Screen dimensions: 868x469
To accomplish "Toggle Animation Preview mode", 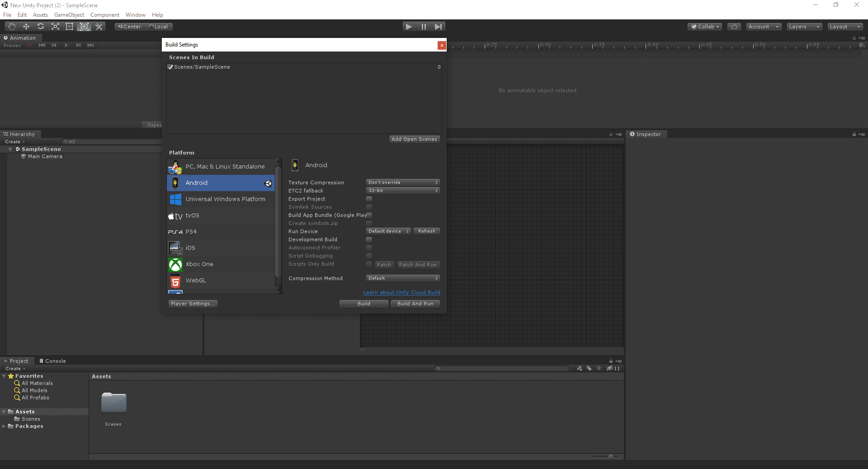I will [12, 46].
